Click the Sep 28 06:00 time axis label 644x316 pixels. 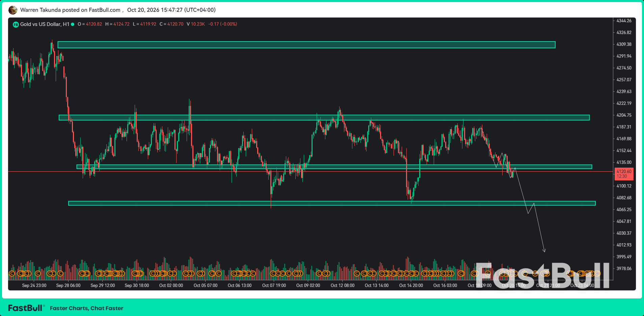tap(68, 286)
